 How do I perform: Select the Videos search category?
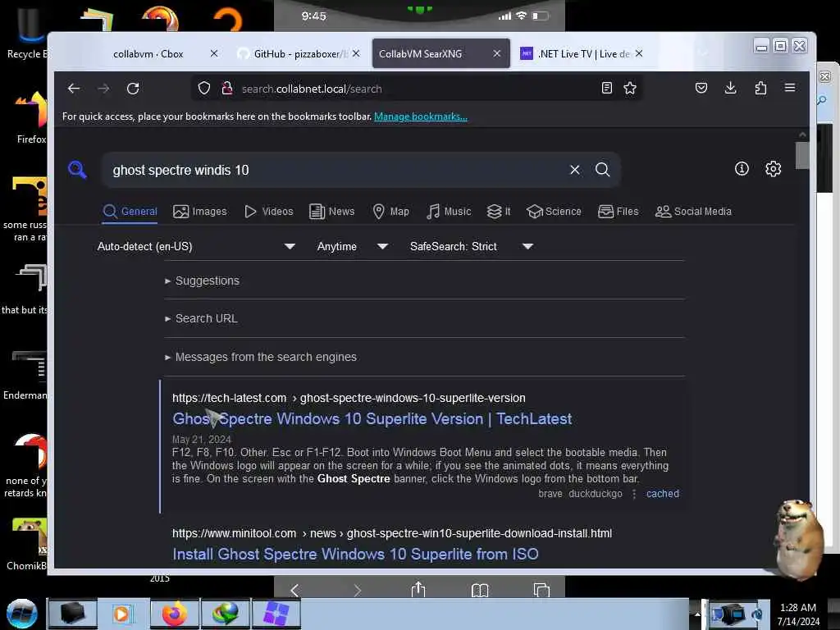coord(268,212)
